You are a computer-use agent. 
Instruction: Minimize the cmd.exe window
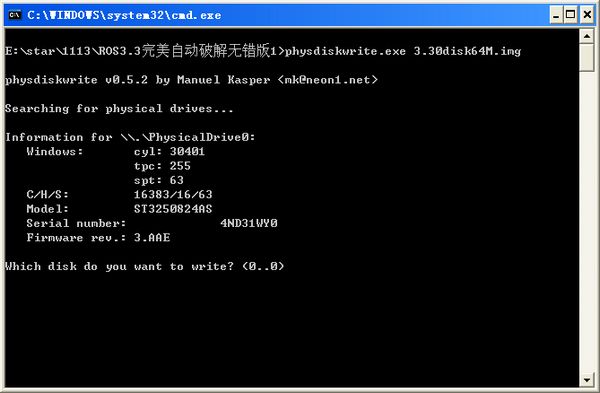click(556, 15)
